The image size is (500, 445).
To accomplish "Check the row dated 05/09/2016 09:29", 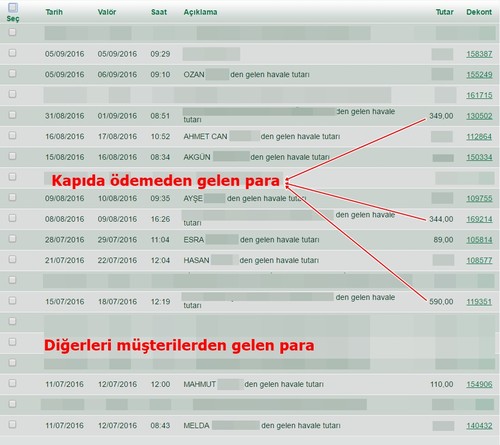I will click(x=12, y=53).
